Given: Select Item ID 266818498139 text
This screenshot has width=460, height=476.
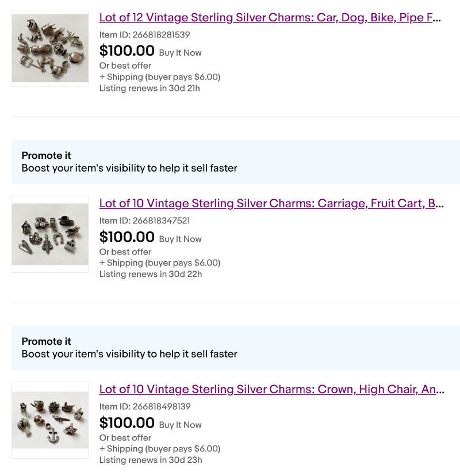Looking at the screenshot, I should coord(145,407).
